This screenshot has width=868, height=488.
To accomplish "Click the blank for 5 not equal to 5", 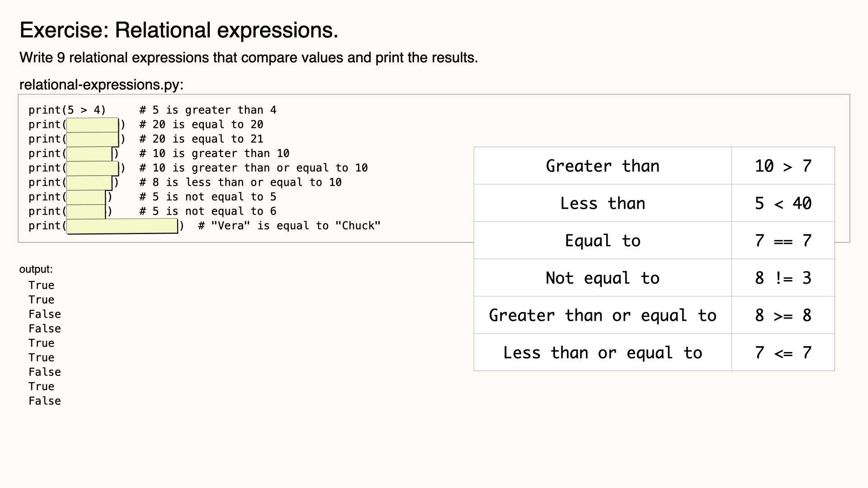I will pos(86,197).
